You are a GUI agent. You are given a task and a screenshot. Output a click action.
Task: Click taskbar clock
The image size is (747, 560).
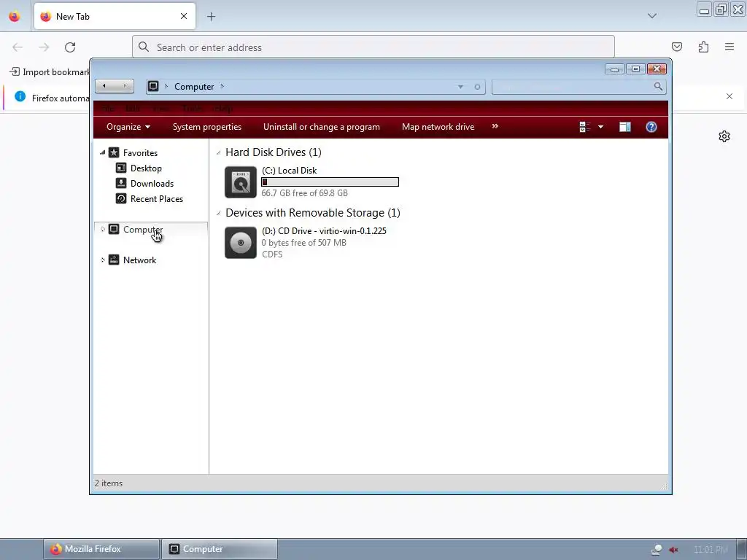tap(711, 550)
